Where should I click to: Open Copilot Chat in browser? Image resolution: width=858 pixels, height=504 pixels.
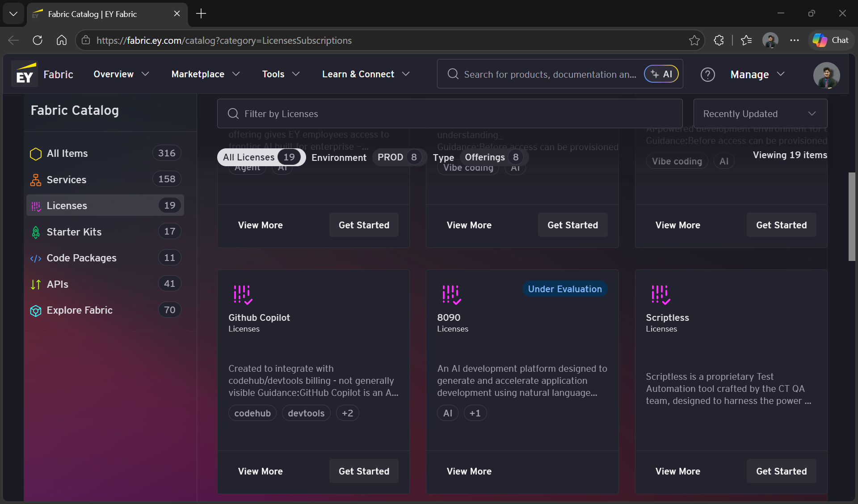pyautogui.click(x=831, y=40)
